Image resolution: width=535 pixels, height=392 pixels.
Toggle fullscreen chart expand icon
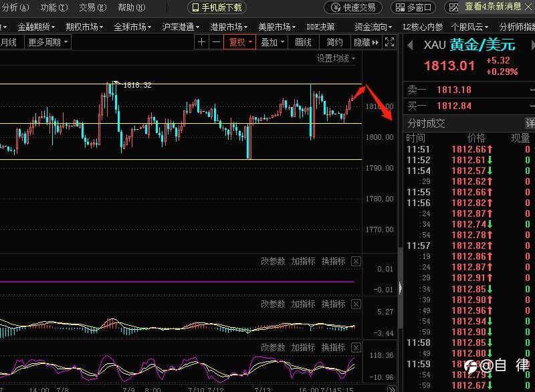[x=389, y=42]
